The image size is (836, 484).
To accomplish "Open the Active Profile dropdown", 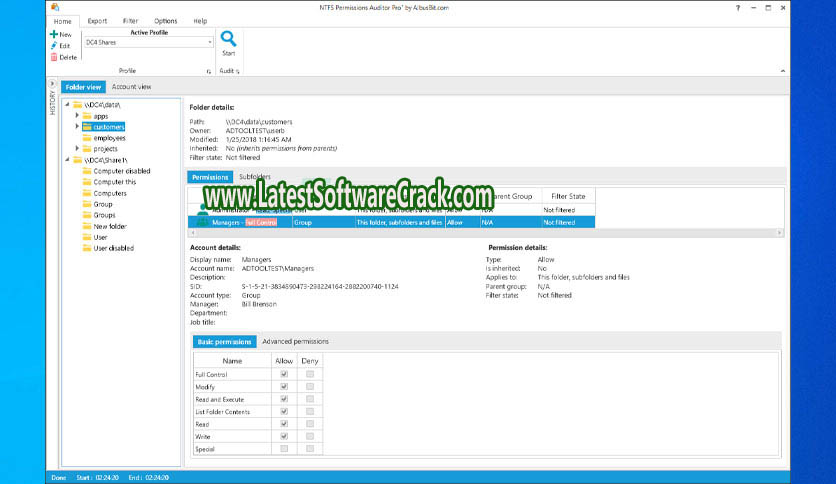I will point(210,42).
